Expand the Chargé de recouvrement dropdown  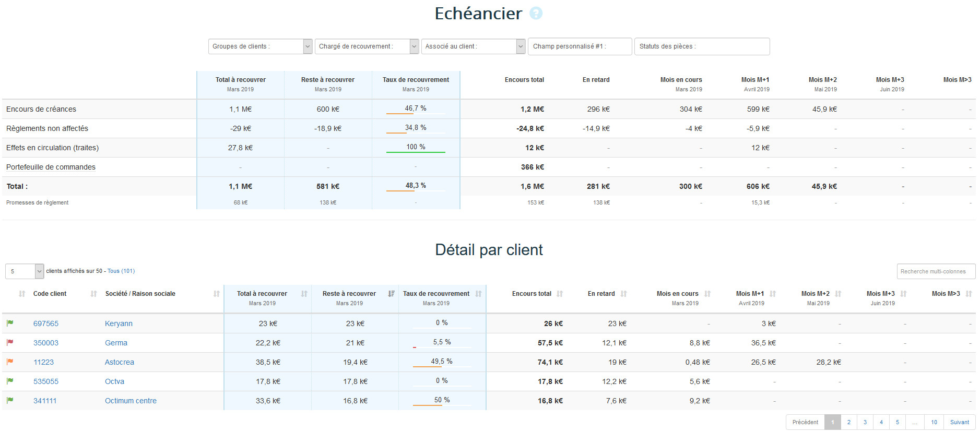coord(367,46)
